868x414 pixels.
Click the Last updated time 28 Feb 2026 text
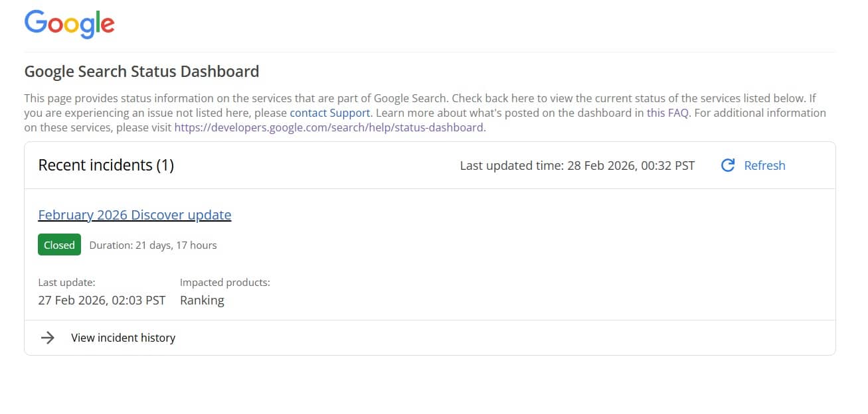(x=577, y=165)
